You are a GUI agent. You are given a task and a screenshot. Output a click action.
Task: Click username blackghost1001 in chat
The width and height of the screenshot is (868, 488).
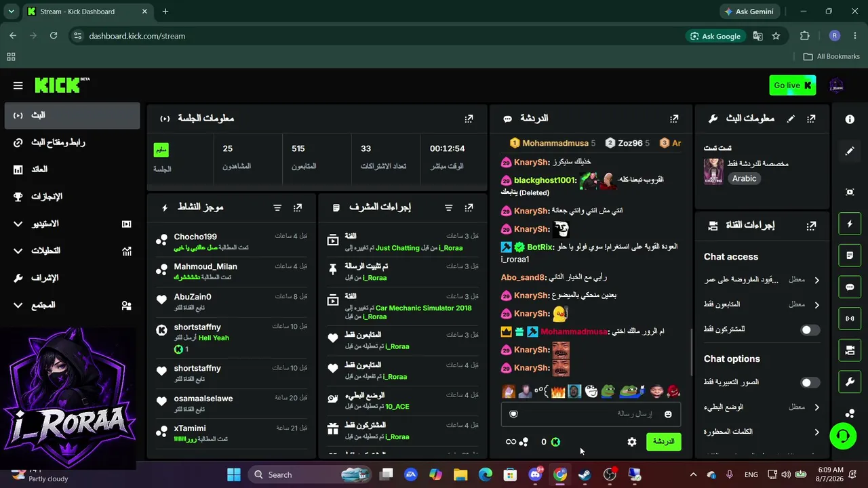point(545,180)
